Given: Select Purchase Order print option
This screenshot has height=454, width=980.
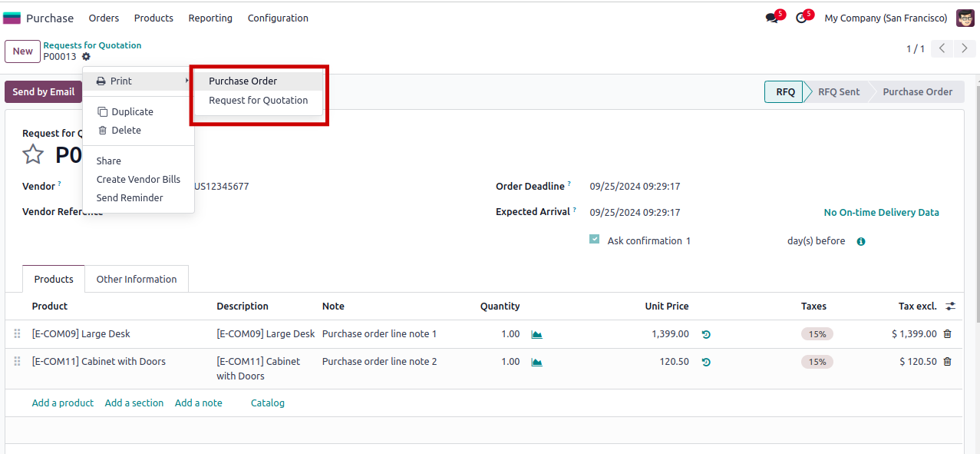Looking at the screenshot, I should (243, 81).
